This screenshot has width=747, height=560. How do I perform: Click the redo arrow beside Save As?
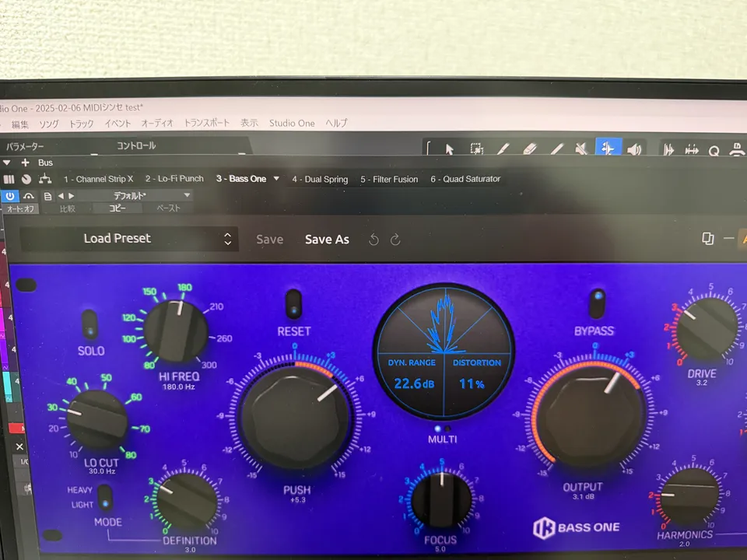click(x=395, y=240)
